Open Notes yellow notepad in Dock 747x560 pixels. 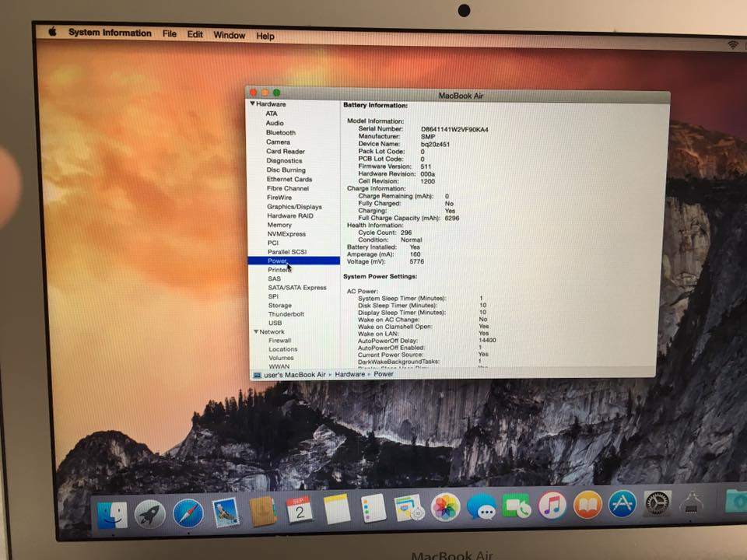pyautogui.click(x=337, y=509)
